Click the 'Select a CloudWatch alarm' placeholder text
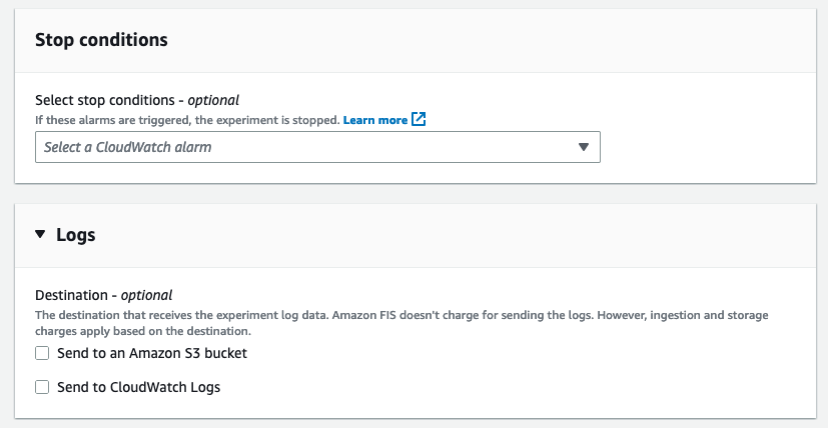 click(128, 147)
